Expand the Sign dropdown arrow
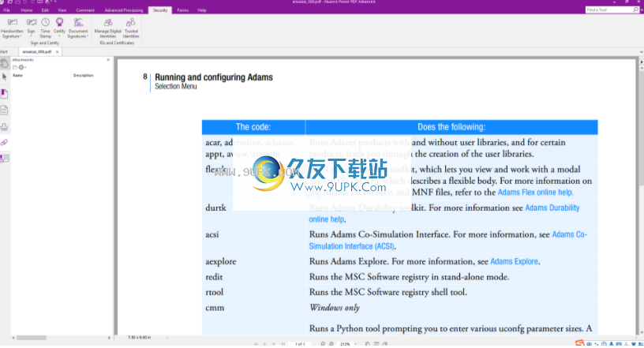Screen dimensions: 644x348 click(32, 36)
